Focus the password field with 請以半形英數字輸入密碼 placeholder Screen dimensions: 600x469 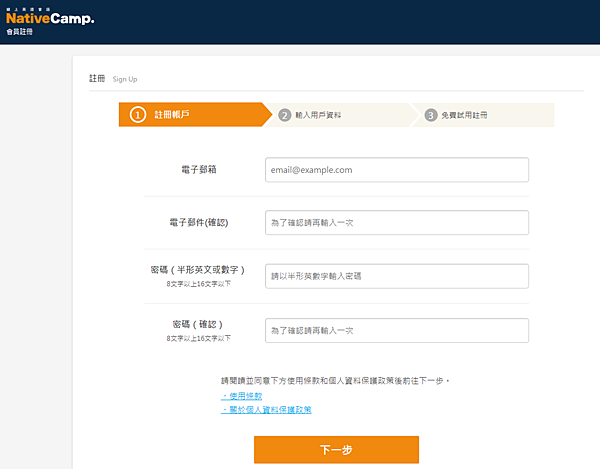click(x=396, y=276)
